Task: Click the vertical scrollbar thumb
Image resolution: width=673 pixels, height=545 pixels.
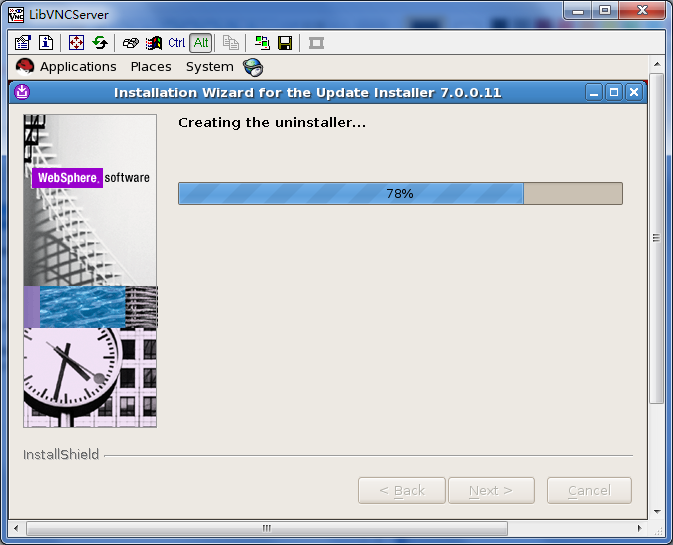Action: click(x=656, y=238)
